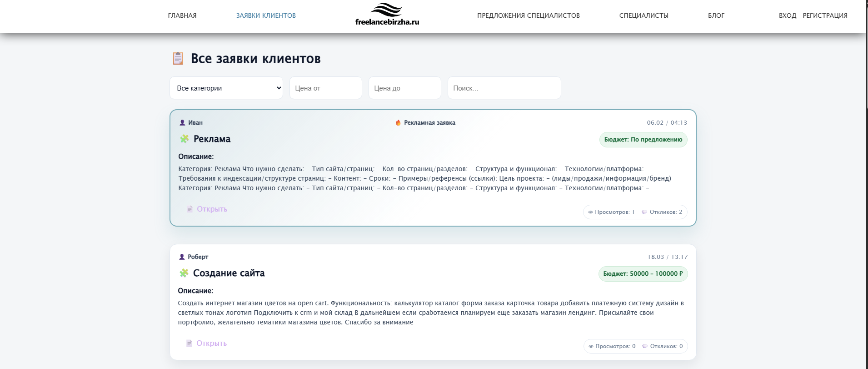
Task: Focus the Цена от input field
Action: point(325,88)
